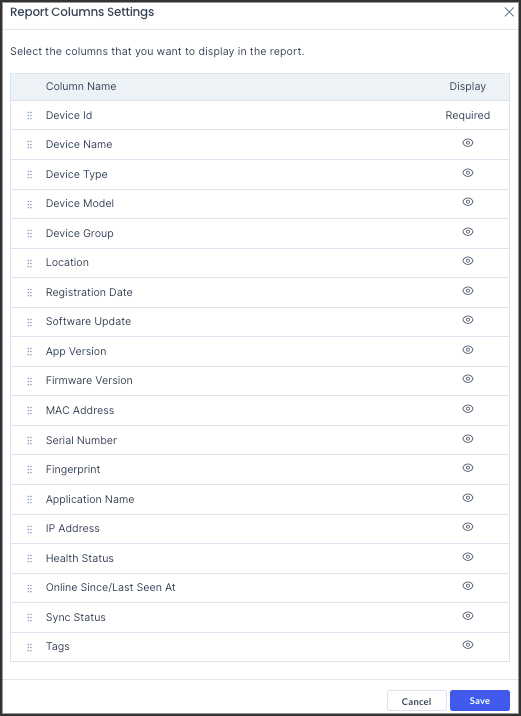Viewport: 521px width, 716px height.
Task: Click the drag handle next to Device Id
Action: tap(30, 116)
